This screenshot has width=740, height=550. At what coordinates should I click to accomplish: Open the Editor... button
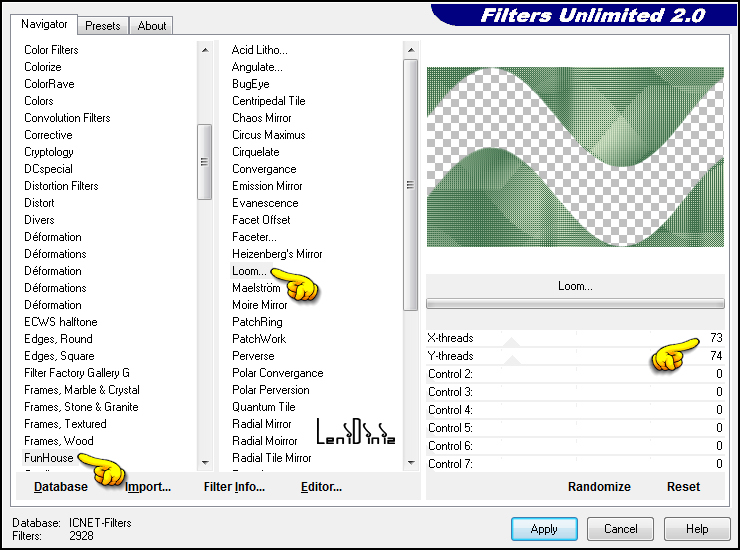tap(321, 487)
